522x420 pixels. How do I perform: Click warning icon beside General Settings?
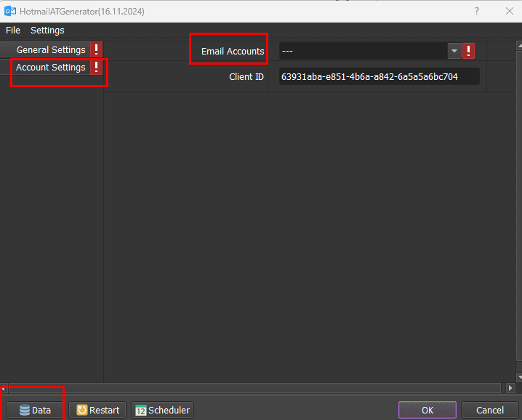[x=96, y=49]
